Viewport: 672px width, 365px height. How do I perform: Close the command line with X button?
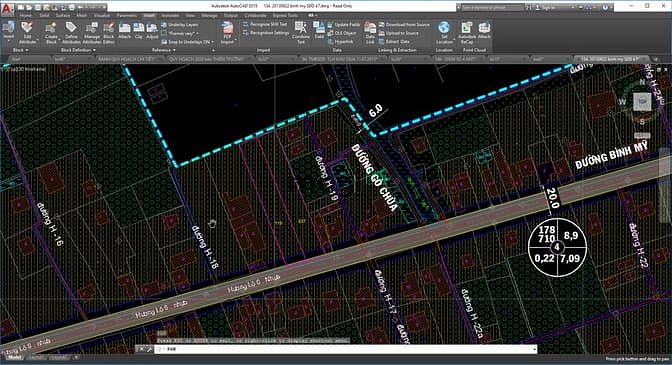click(x=142, y=349)
